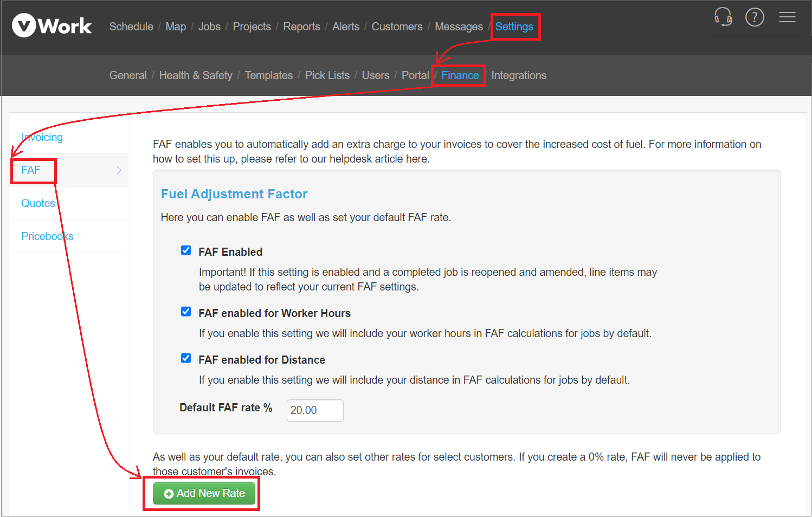Open the help question mark icon
Screen dimensions: 812x517
point(754,17)
